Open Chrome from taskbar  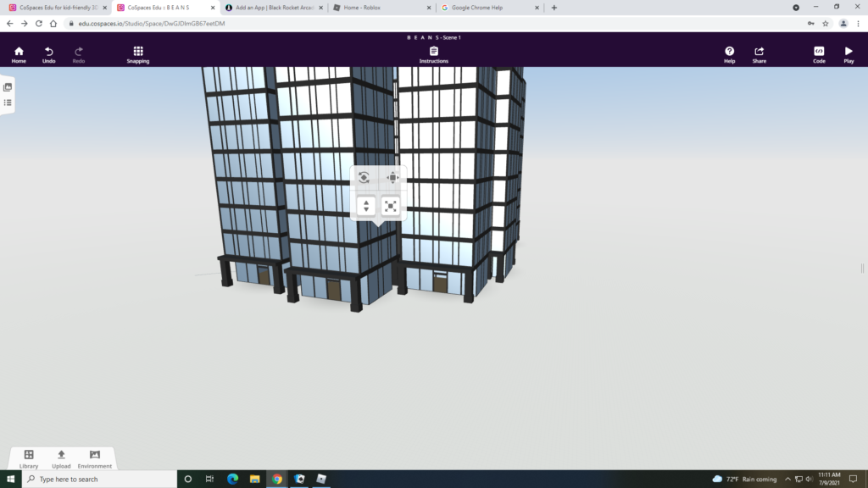pyautogui.click(x=277, y=480)
